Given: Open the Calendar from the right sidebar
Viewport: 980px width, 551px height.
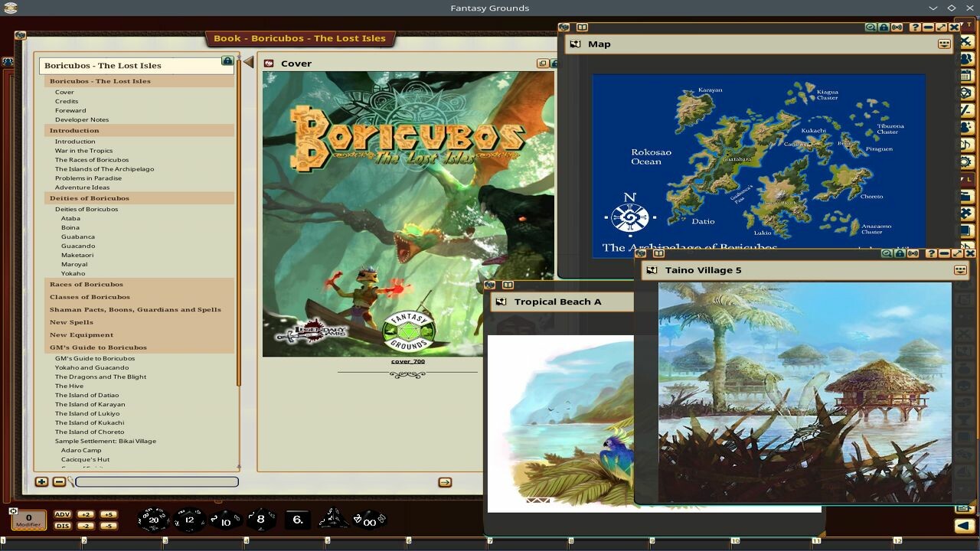Looking at the screenshot, I should [963, 73].
